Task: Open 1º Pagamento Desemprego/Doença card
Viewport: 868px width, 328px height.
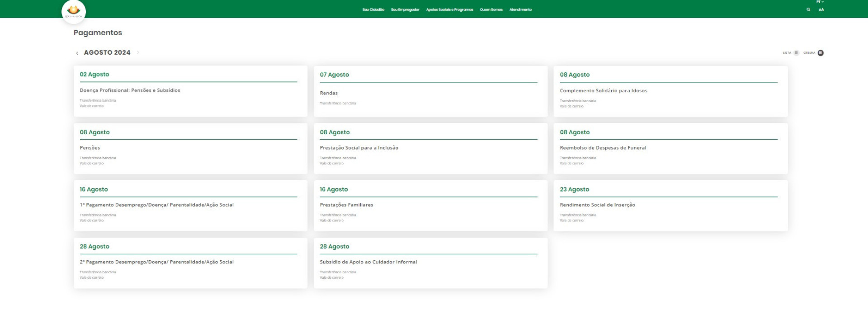Action: tap(190, 206)
